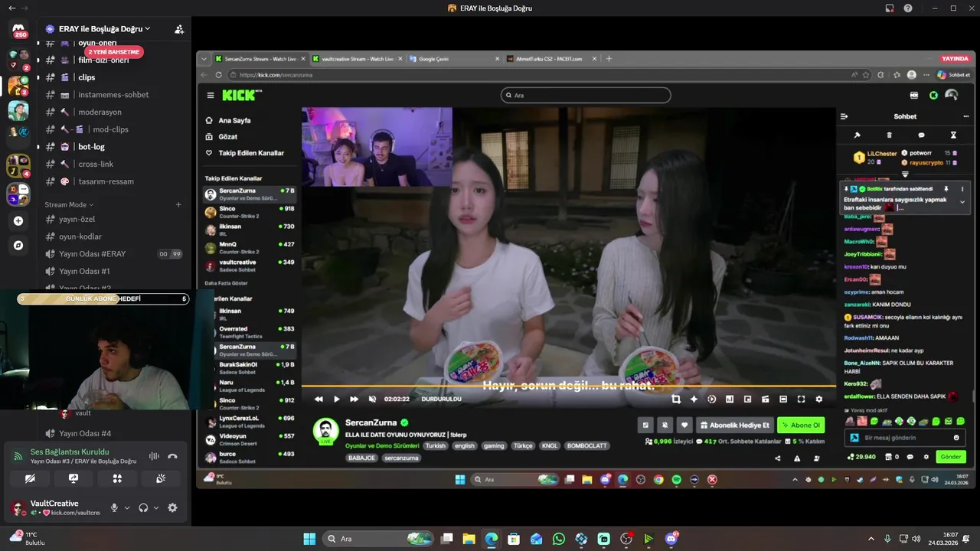Image resolution: width=980 pixels, height=551 pixels.
Task: Open the bot-log channel
Action: coord(115,147)
